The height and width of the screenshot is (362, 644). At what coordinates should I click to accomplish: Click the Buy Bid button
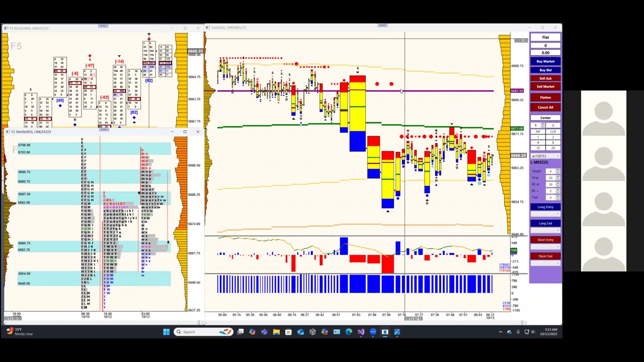(545, 70)
